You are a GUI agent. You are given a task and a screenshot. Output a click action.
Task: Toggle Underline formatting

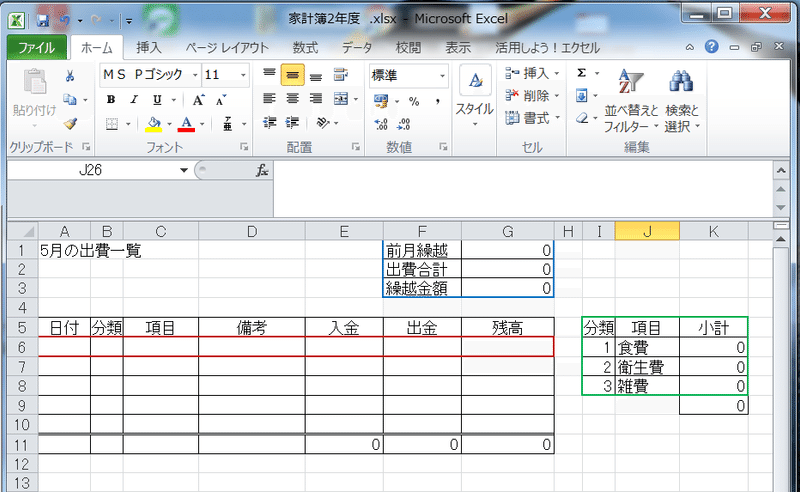[x=157, y=100]
